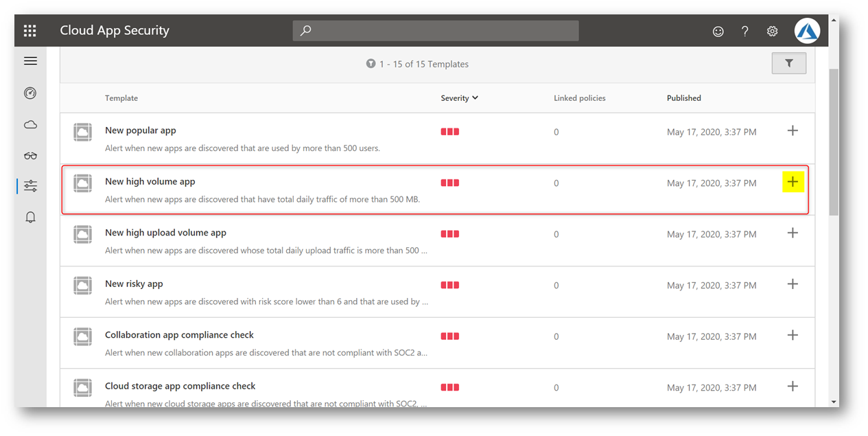Open help question mark icon
868x436 pixels.
[744, 32]
